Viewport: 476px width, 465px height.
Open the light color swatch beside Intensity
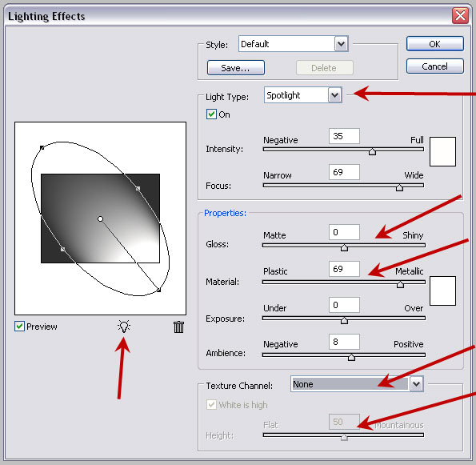tap(442, 151)
